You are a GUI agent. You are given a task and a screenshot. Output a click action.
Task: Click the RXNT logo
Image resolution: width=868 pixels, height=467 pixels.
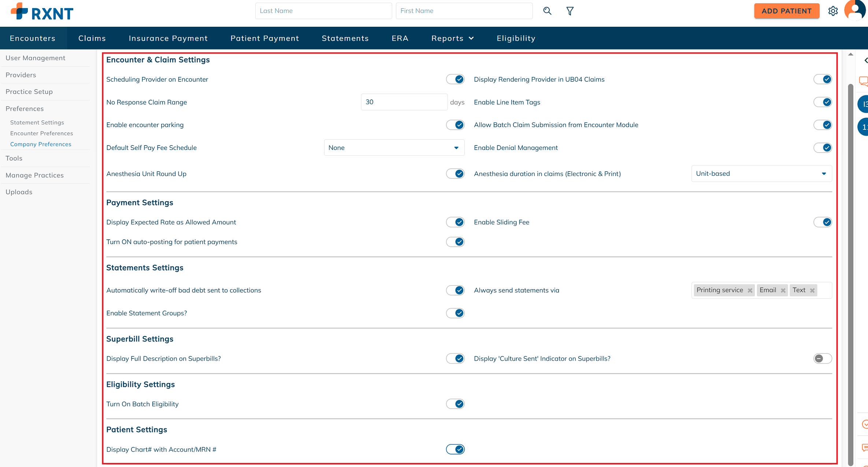click(x=42, y=12)
